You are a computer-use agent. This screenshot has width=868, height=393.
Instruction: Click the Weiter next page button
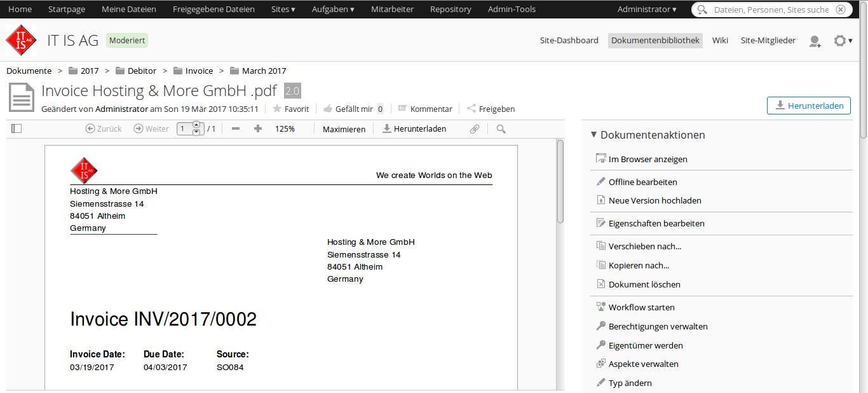pyautogui.click(x=151, y=128)
